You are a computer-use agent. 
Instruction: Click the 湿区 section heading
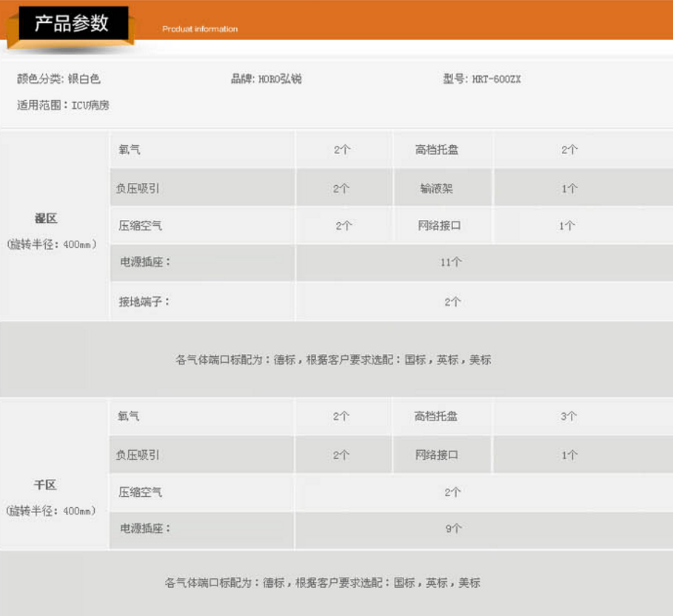46,218
